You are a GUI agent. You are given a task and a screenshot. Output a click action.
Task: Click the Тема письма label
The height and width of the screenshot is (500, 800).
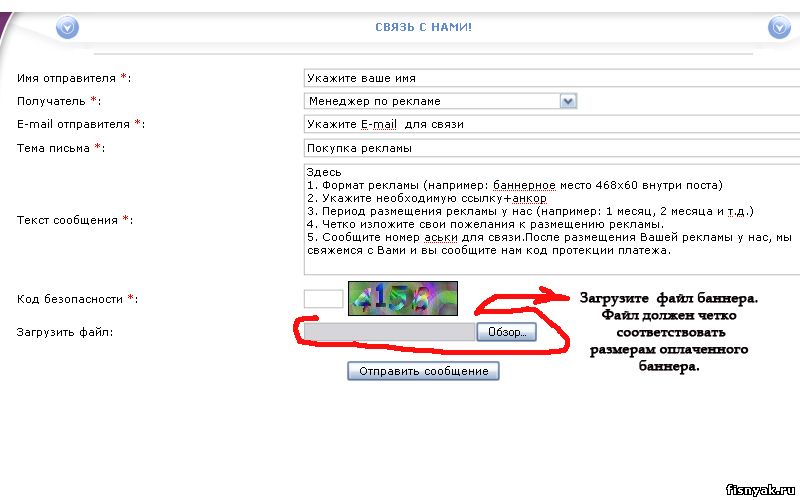[x=60, y=148]
